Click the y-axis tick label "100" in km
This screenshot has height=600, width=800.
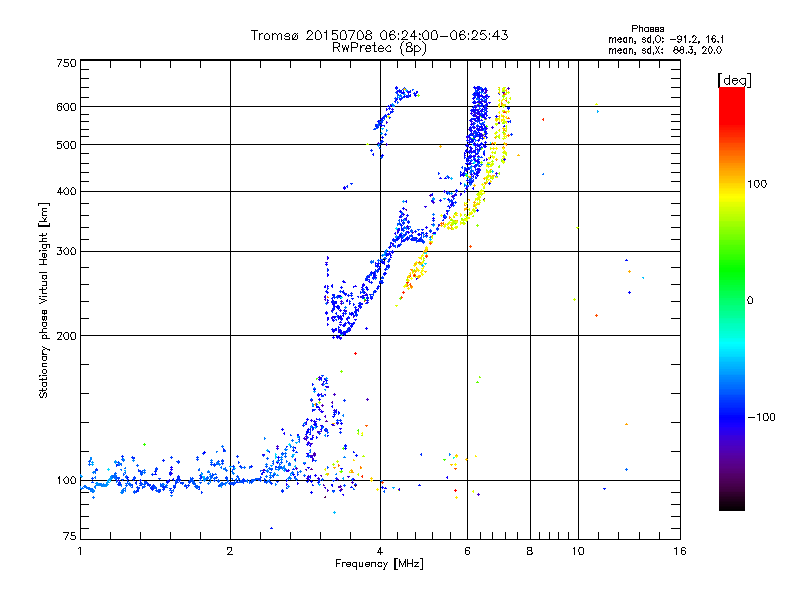tap(67, 481)
